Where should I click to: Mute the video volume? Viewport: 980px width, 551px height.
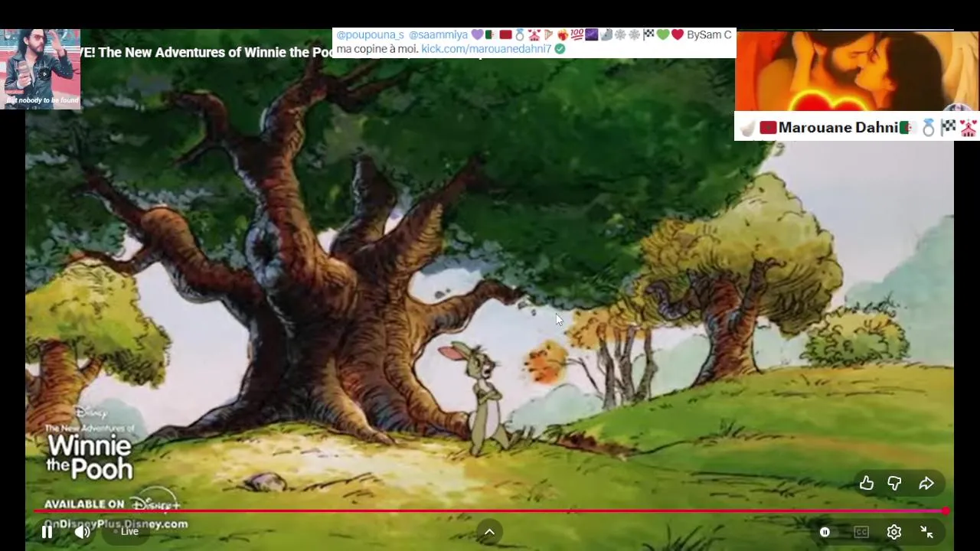coord(82,532)
